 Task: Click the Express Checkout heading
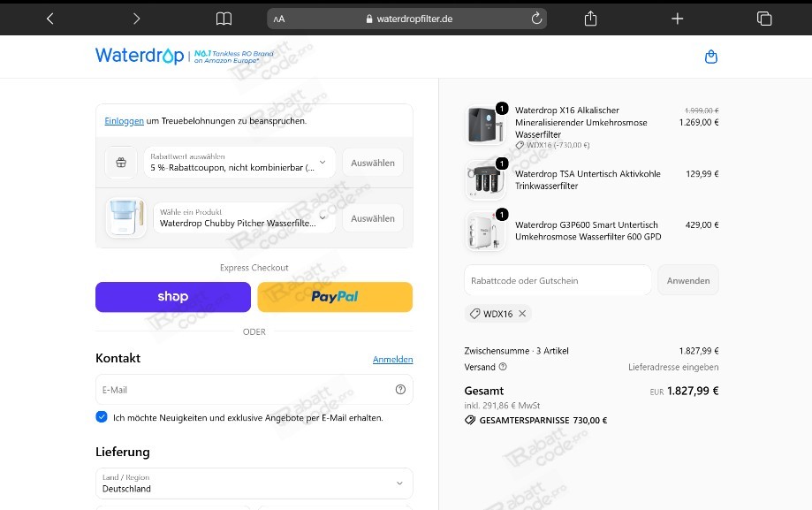click(x=254, y=268)
